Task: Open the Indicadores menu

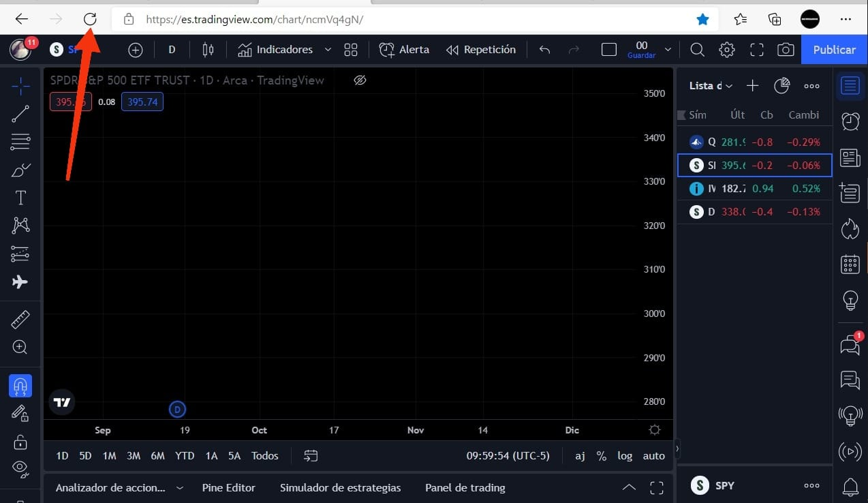Action: pyautogui.click(x=275, y=50)
